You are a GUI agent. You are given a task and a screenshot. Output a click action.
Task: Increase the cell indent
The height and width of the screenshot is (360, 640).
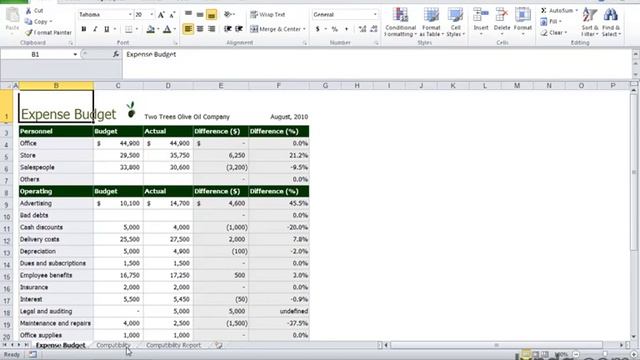tap(239, 29)
